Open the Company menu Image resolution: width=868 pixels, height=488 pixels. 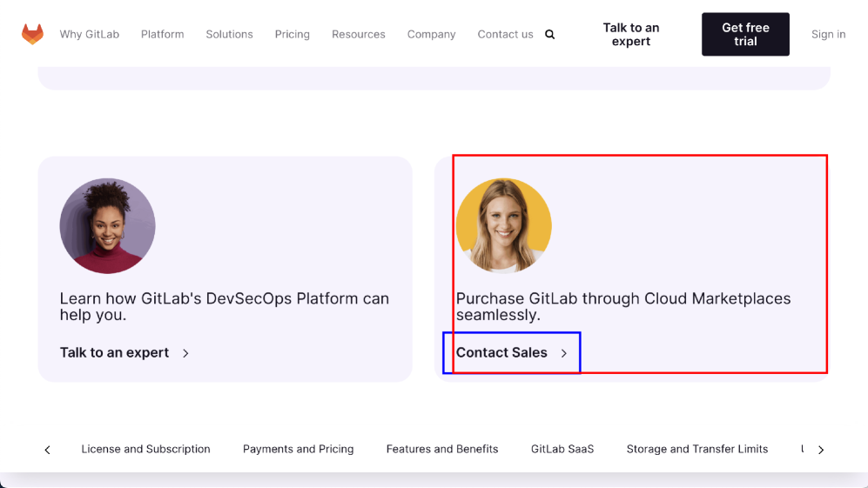(x=431, y=34)
